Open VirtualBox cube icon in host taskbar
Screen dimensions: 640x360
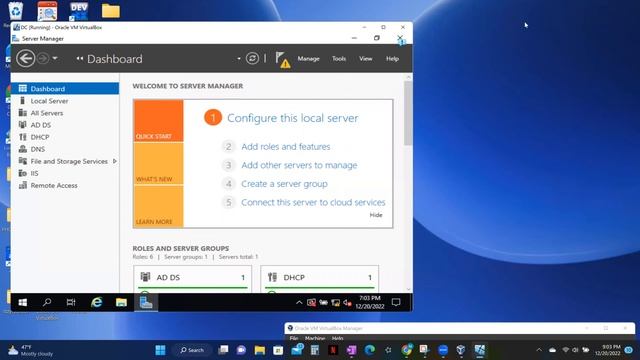click(x=461, y=350)
